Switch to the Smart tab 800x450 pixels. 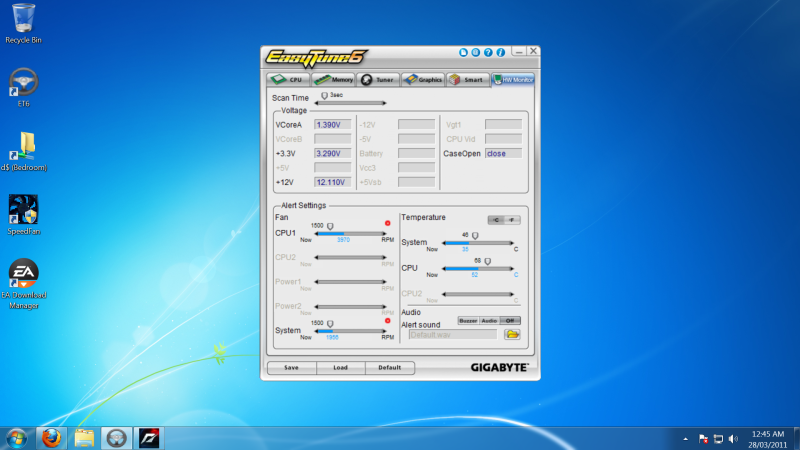468,80
